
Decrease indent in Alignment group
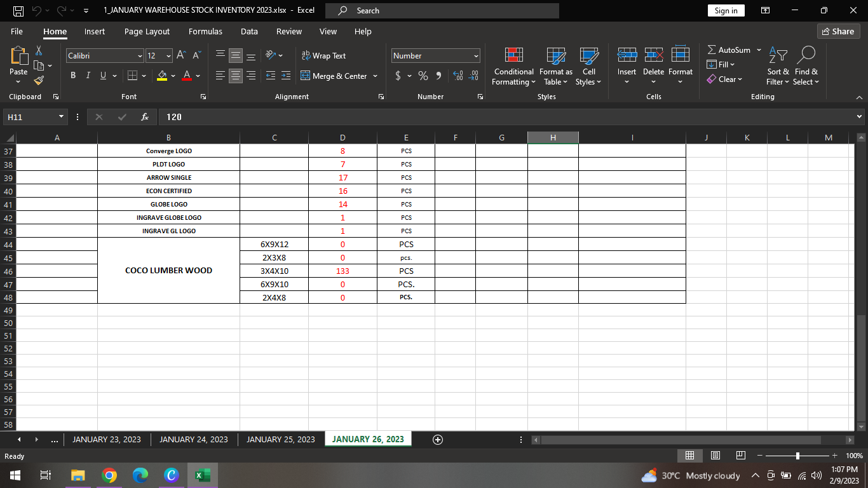click(271, 76)
